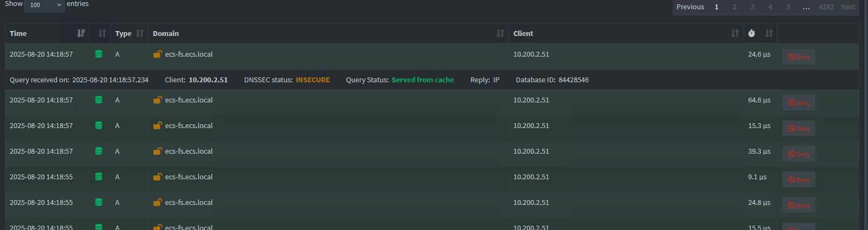This screenshot has width=868, height=230.
Task: Click the padlock icon in the 9.1 µs row
Action: 157,177
